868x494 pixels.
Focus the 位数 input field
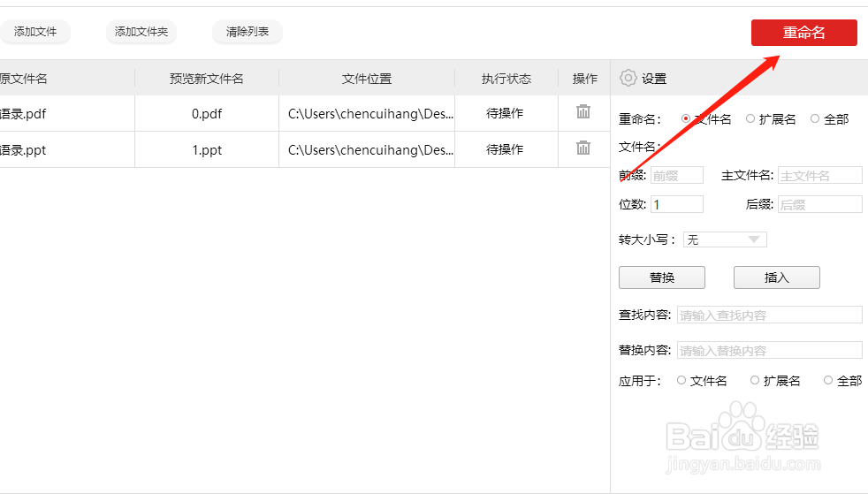677,204
